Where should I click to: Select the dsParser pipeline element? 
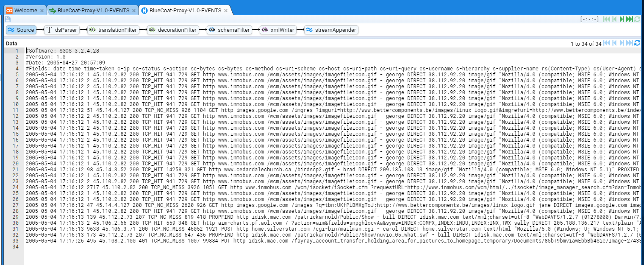62,30
